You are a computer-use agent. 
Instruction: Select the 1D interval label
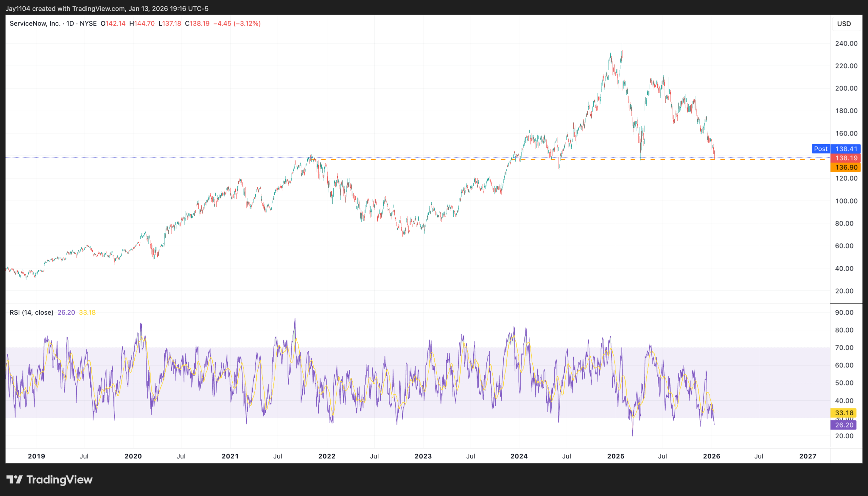coord(70,23)
